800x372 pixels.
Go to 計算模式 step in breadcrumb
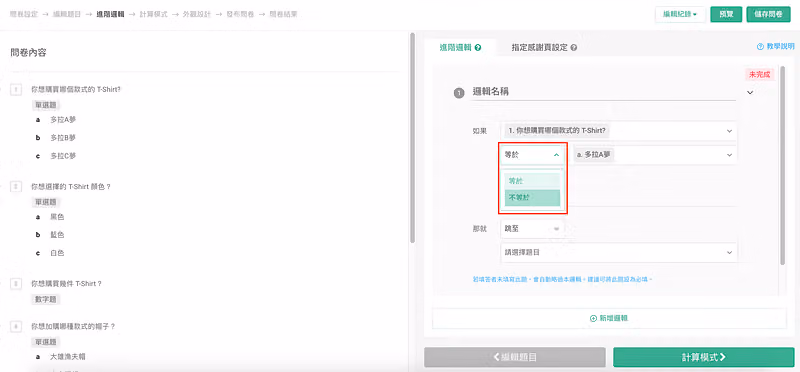point(154,14)
